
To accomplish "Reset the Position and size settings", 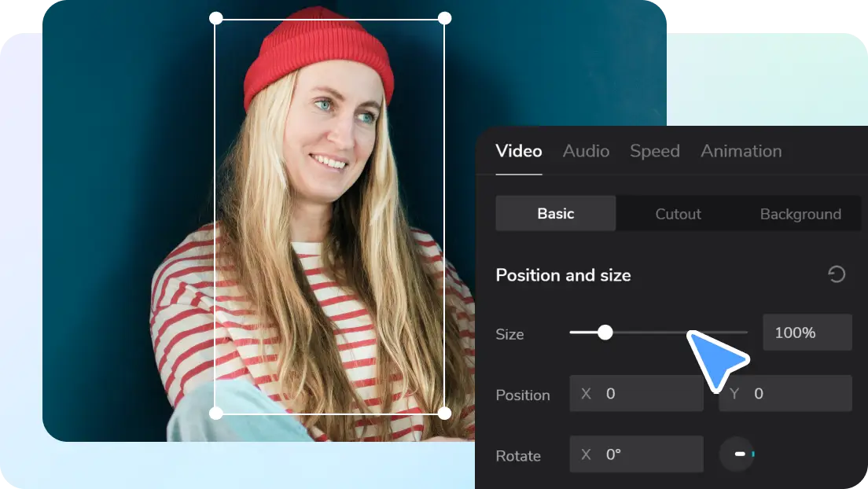I will tap(837, 274).
